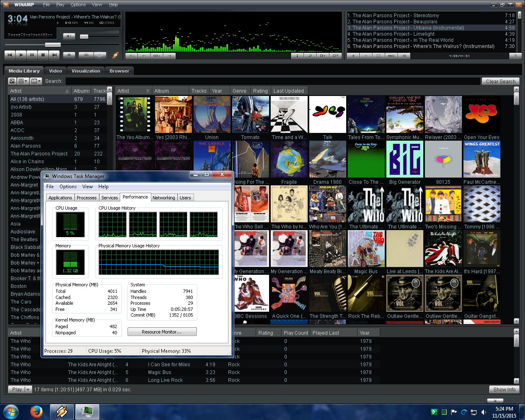Click magnifier search icon under visualizer
Image resolution: width=525 pixels, height=420 pixels.
tap(310, 56)
